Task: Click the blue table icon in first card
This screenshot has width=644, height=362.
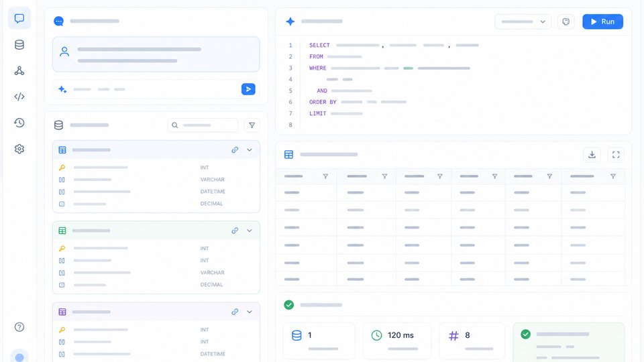Action: [62, 149]
